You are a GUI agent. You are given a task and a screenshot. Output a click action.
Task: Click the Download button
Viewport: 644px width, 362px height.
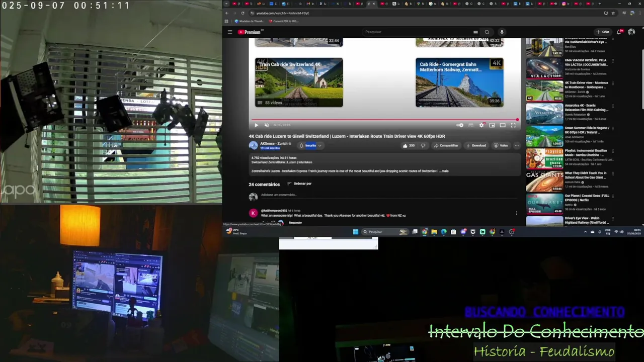476,145
